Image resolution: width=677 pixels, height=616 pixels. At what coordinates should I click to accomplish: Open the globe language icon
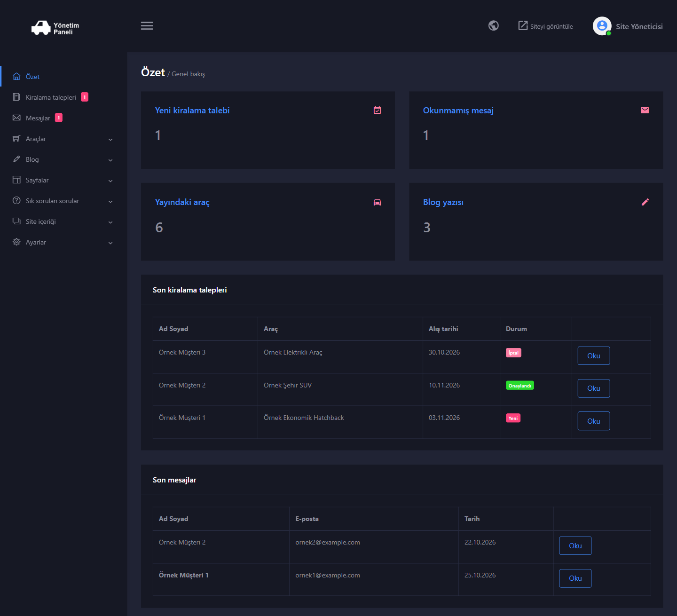(493, 25)
